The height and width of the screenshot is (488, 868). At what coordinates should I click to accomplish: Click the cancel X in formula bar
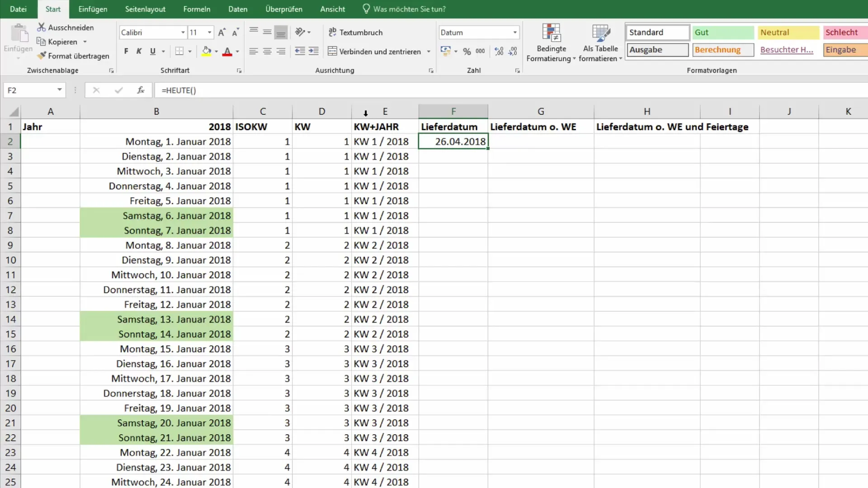[96, 90]
